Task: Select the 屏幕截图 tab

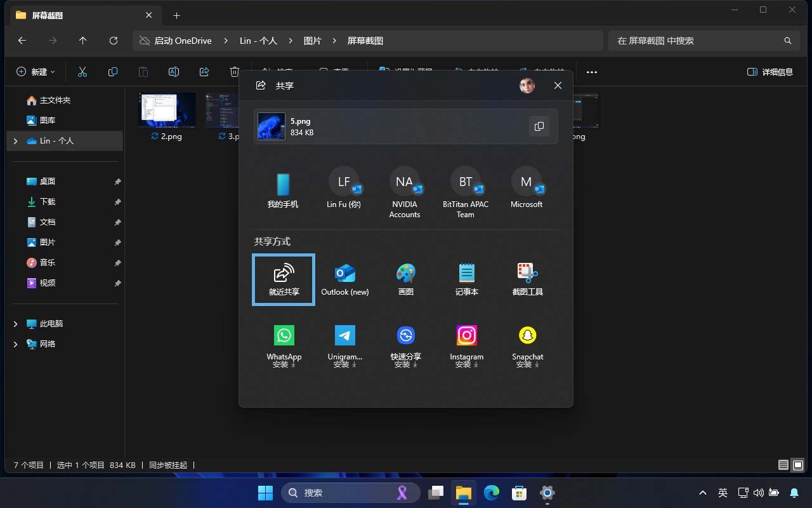Action: 84,15
